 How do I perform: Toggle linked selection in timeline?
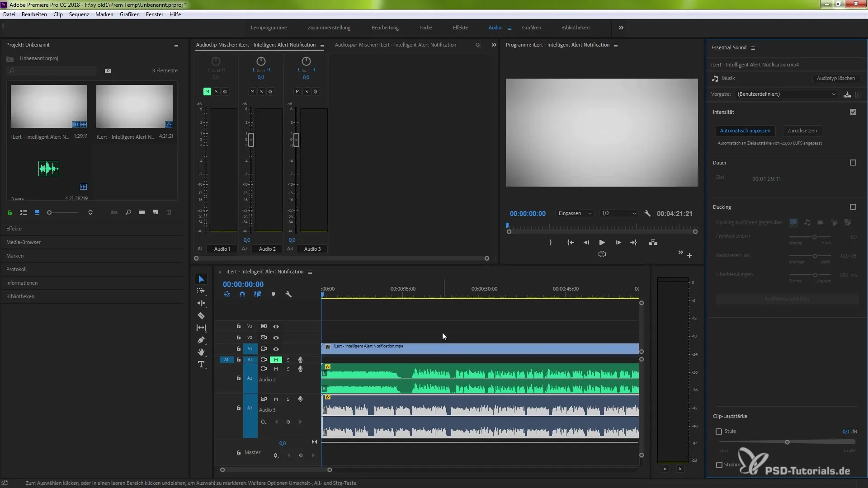tap(258, 294)
